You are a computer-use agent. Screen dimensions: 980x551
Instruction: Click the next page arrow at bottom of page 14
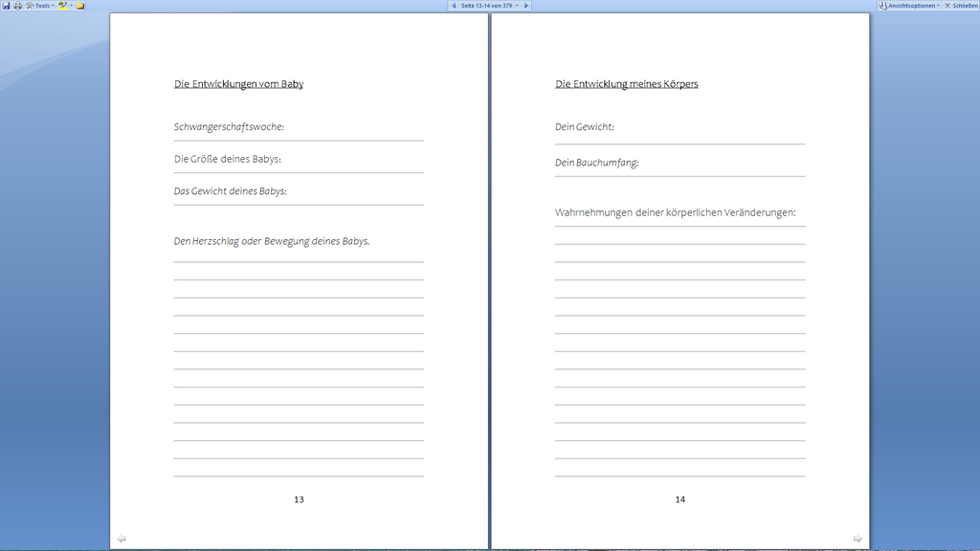(x=857, y=539)
